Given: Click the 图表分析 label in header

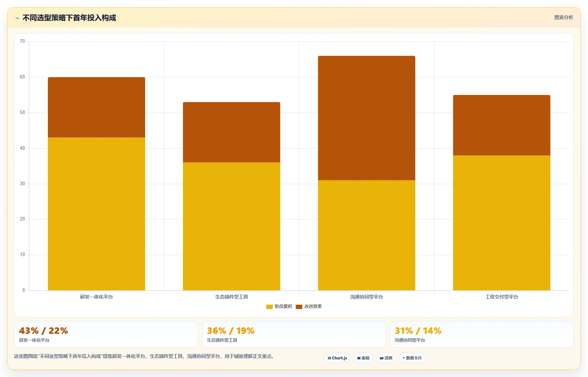Looking at the screenshot, I should (564, 17).
